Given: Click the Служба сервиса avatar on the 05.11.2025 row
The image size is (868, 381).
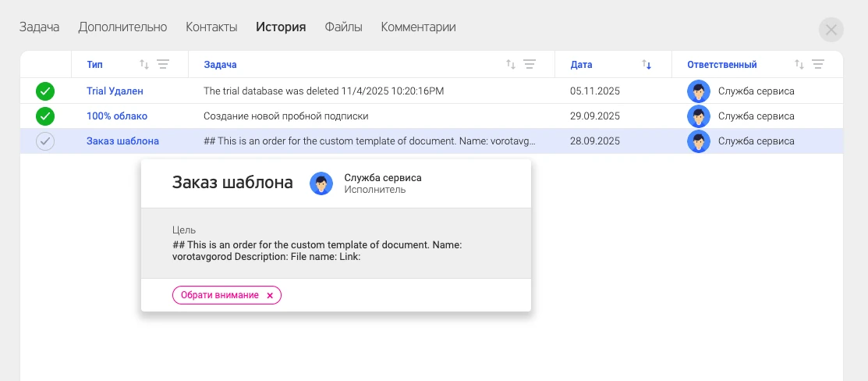Looking at the screenshot, I should pos(699,91).
